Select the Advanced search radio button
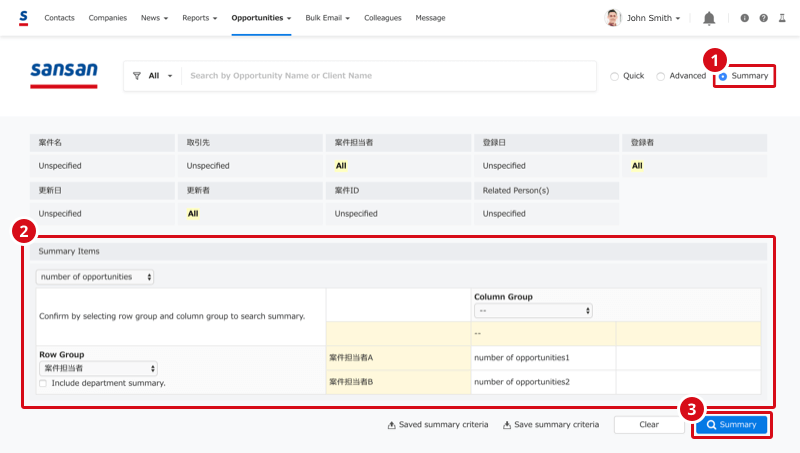Image resolution: width=800 pixels, height=453 pixels. click(x=661, y=76)
